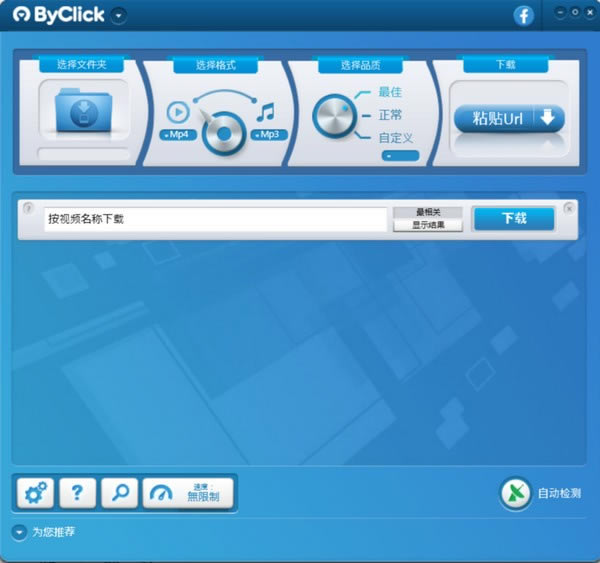Image resolution: width=600 pixels, height=563 pixels.
Task: Select the Mp3 music note icon
Action: 266,112
